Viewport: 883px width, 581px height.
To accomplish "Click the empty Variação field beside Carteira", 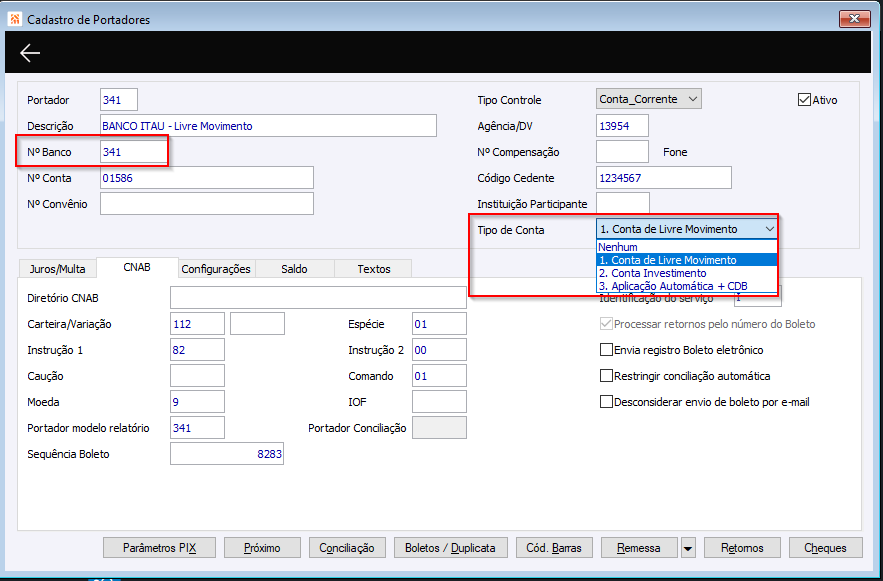I will coord(257,324).
